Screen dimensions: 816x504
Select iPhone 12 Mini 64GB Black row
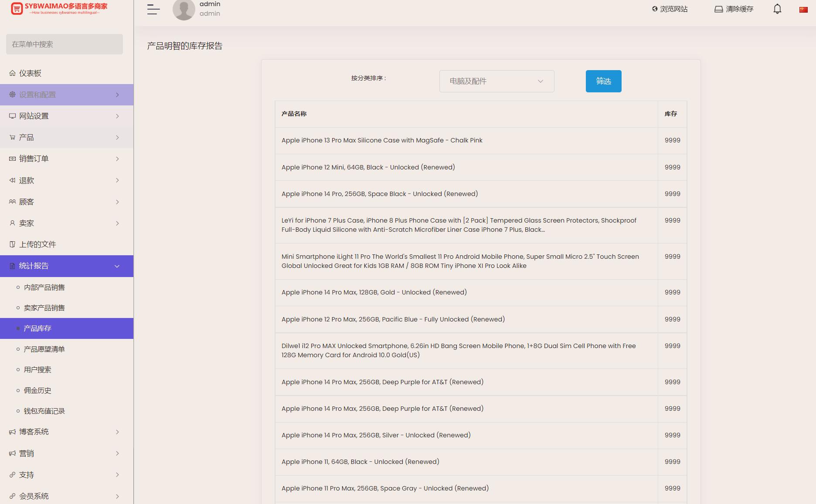[x=481, y=167]
